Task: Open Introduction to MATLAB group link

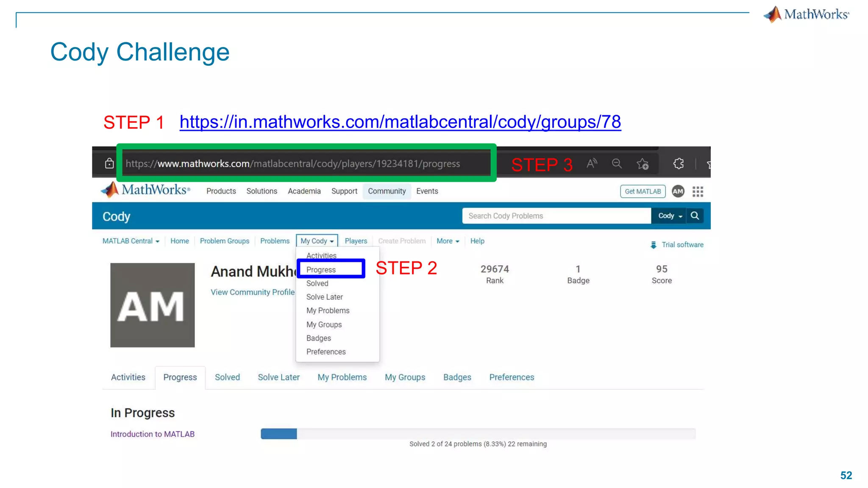Action: pos(153,434)
